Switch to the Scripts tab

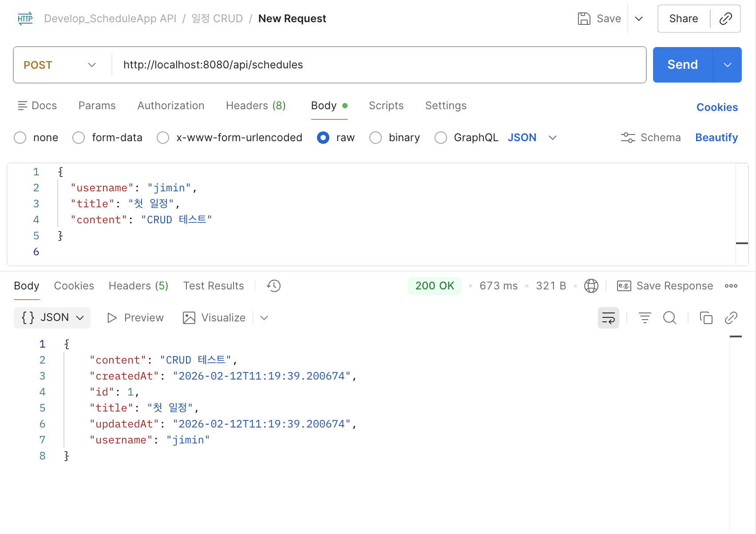point(386,106)
